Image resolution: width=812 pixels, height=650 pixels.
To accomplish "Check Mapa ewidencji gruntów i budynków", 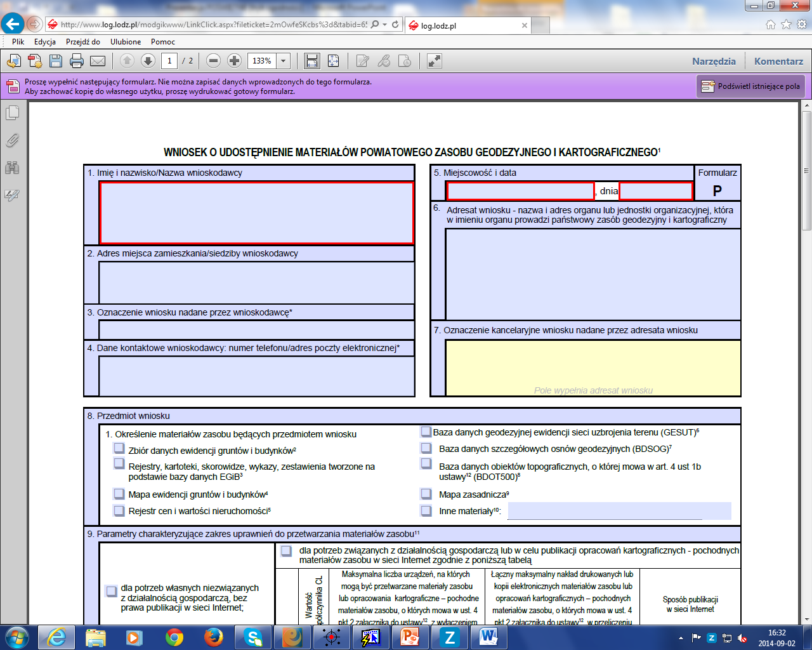I will click(x=119, y=493).
